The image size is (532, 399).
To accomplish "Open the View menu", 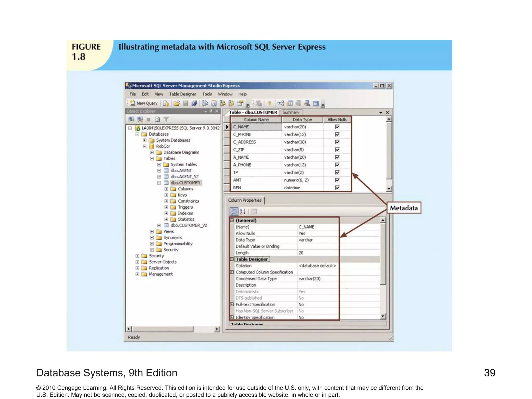I will point(159,94).
